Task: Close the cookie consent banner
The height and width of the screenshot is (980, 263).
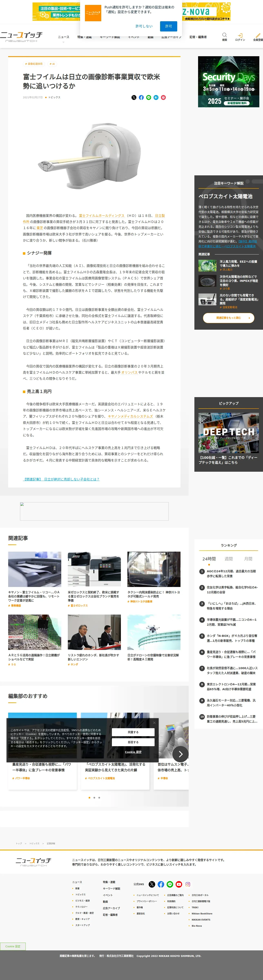Action: (x=154, y=722)
